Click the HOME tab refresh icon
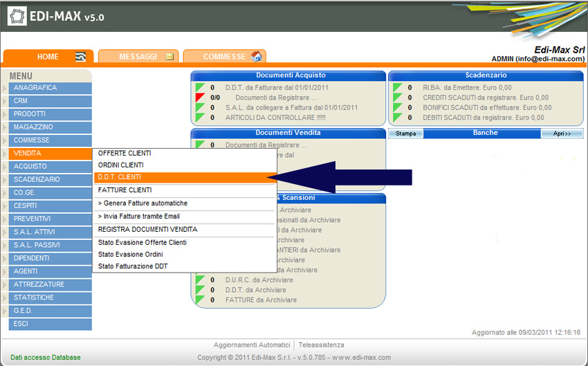Image resolution: width=588 pixels, height=366 pixels. pos(80,57)
